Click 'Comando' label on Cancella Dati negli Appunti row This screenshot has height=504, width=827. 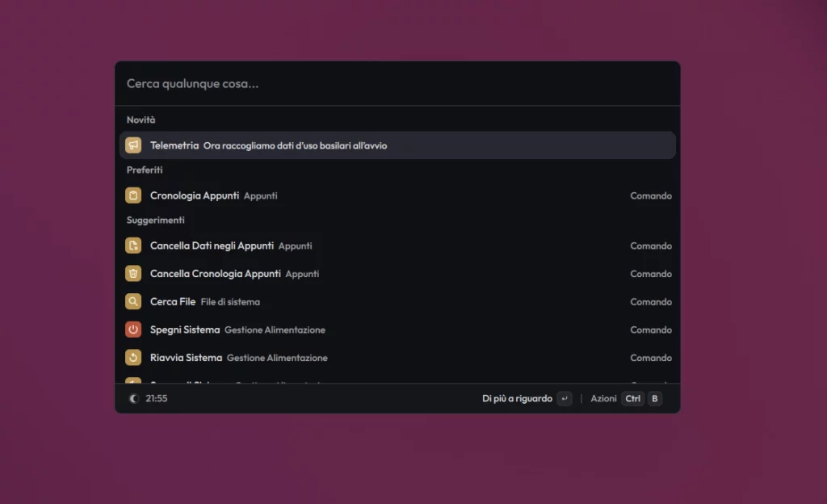[x=651, y=246]
